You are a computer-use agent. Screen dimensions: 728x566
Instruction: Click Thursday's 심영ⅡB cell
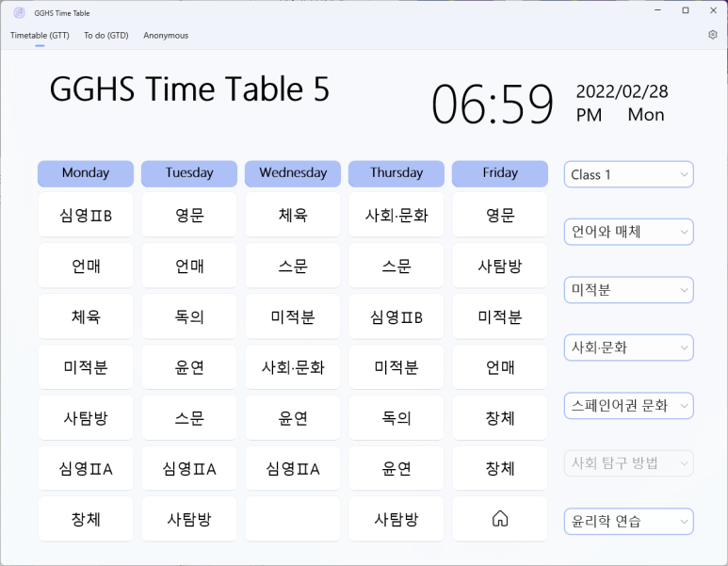(396, 316)
